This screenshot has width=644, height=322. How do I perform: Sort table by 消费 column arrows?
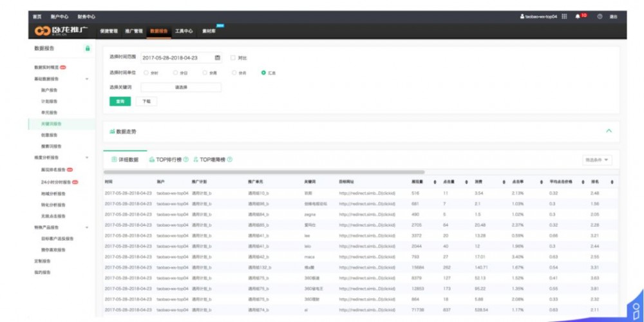pyautogui.click(x=504, y=182)
